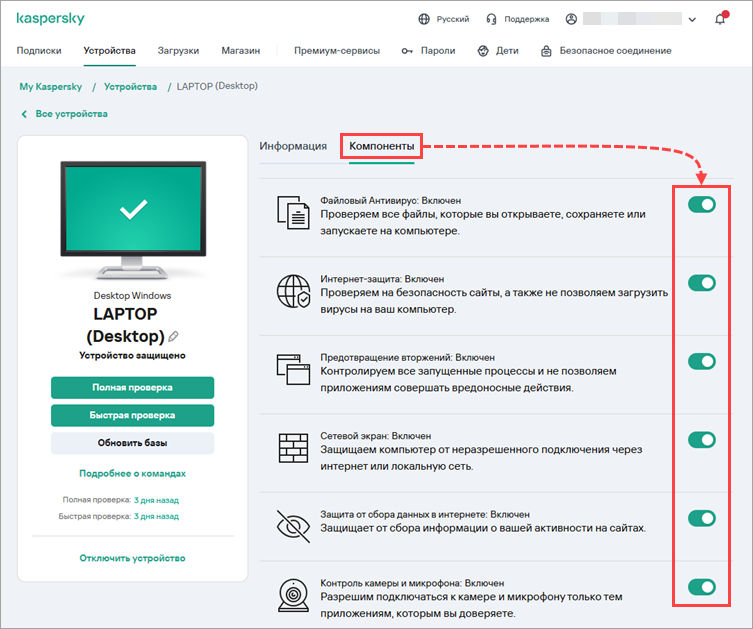Image resolution: width=753 pixels, height=629 pixels.
Task: Open the notifications bell
Action: (720, 19)
